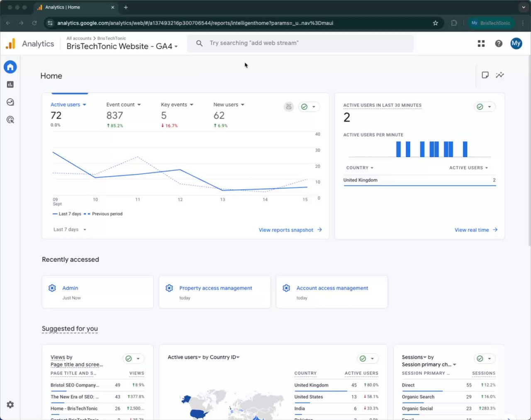Open data quality check on Views by card
The height and width of the screenshot is (420, 531).
(x=134, y=359)
